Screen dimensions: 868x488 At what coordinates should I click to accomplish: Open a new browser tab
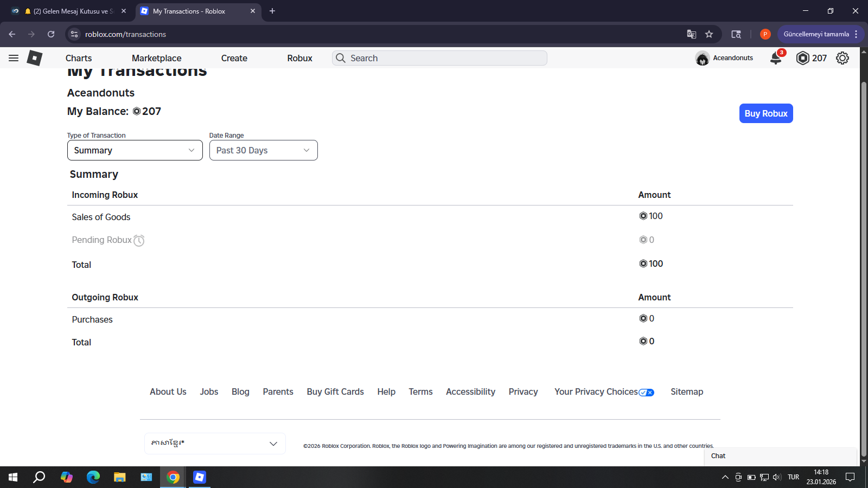pos(272,11)
